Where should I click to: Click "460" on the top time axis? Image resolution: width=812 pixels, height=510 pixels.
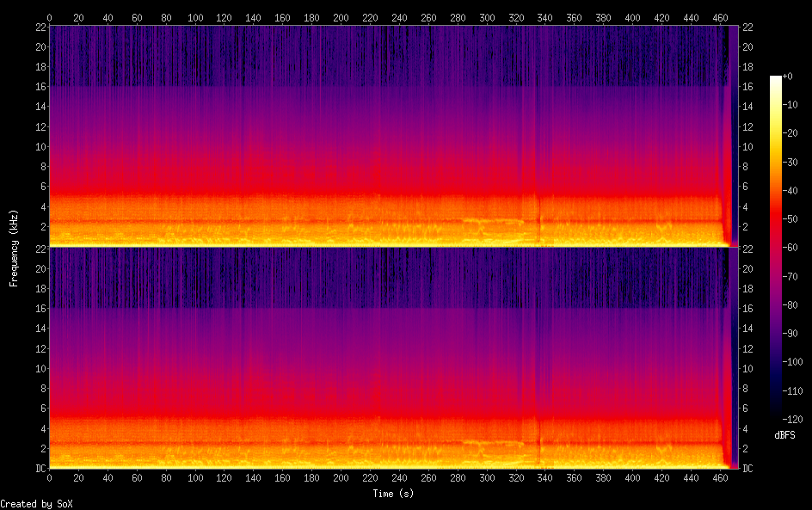[720, 17]
